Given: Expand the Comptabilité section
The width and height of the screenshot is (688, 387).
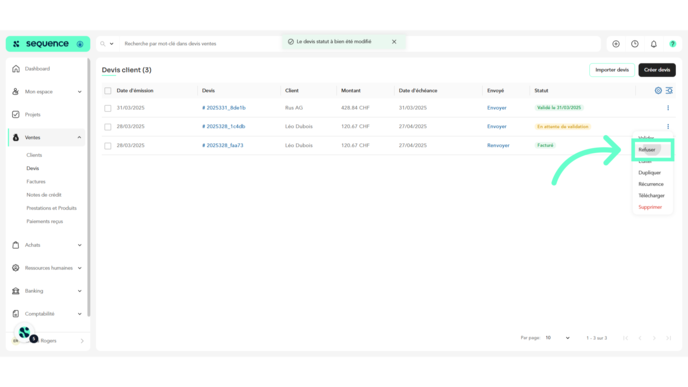Looking at the screenshot, I should (x=79, y=314).
